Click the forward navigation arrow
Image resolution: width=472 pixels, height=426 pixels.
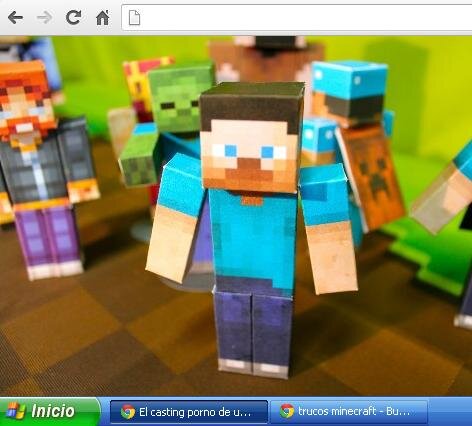click(x=44, y=18)
